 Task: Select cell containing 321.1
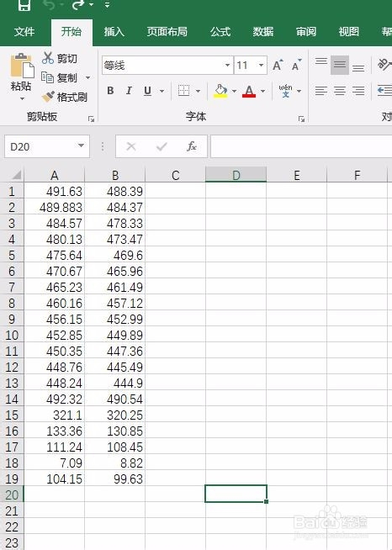click(55, 415)
